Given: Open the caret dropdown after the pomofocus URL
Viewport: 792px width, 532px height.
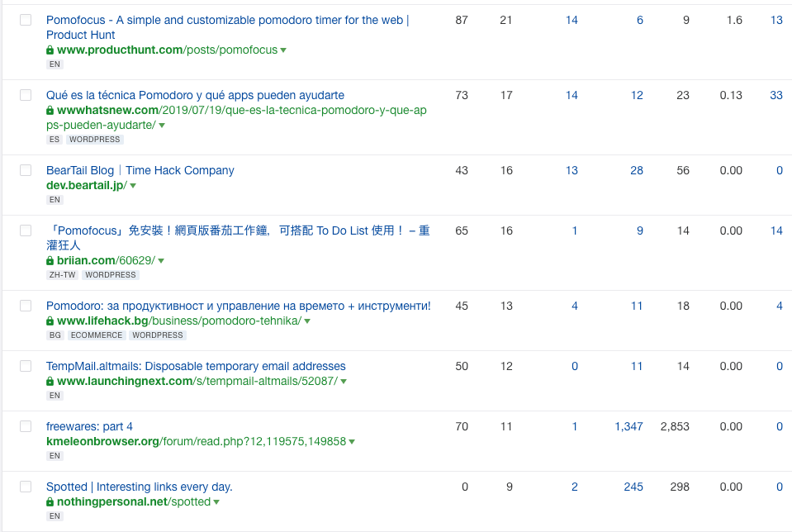Looking at the screenshot, I should 283,50.
